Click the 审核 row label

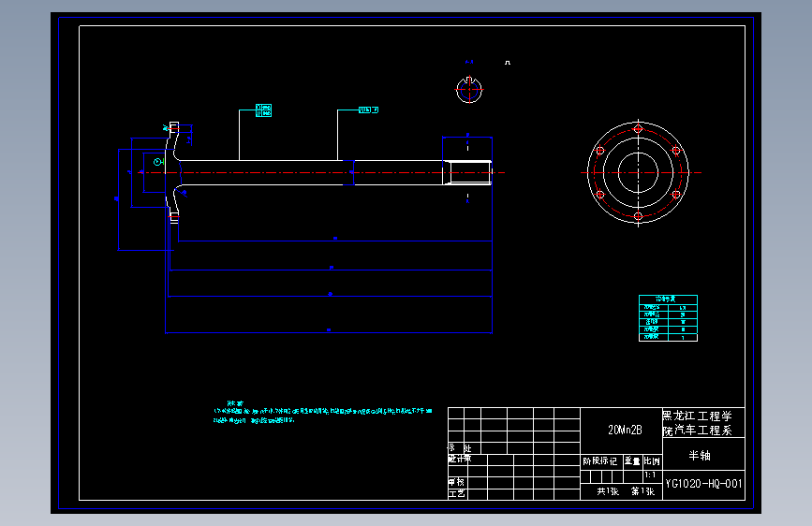[x=456, y=483]
